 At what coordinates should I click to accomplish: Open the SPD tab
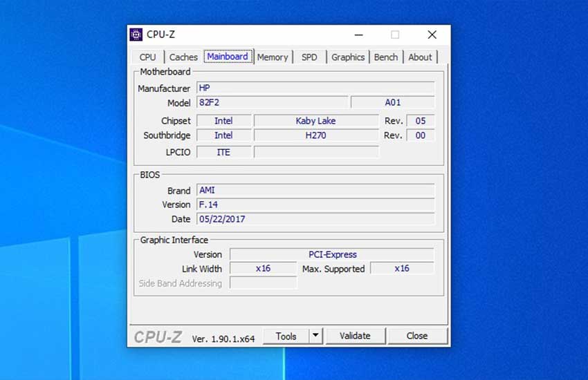309,57
